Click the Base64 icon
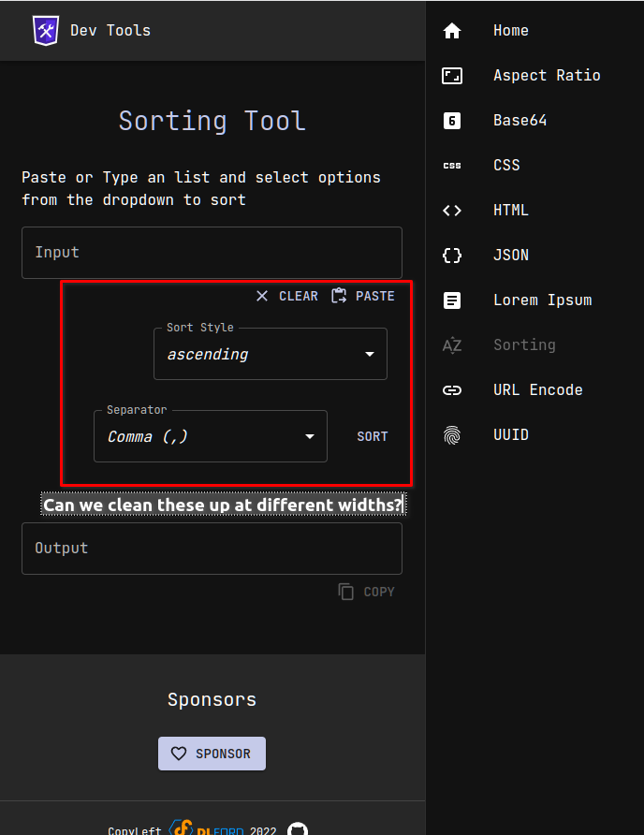644x835 pixels. 452,121
